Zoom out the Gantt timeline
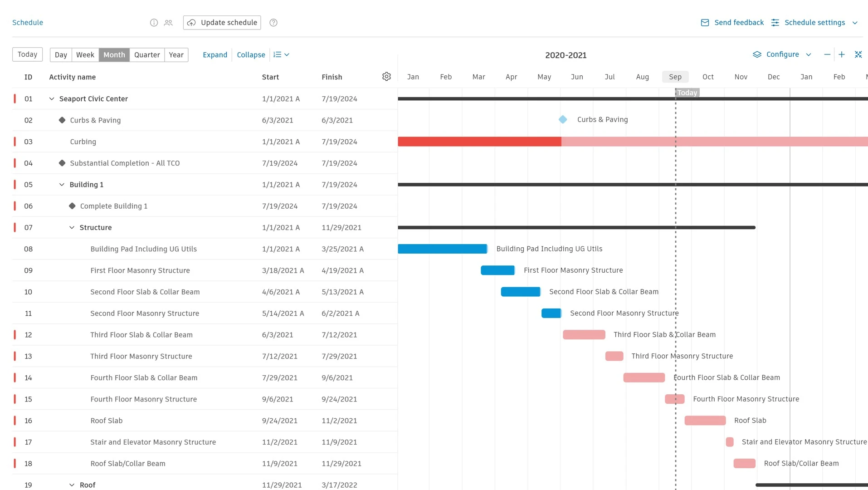868x490 pixels. pos(827,54)
